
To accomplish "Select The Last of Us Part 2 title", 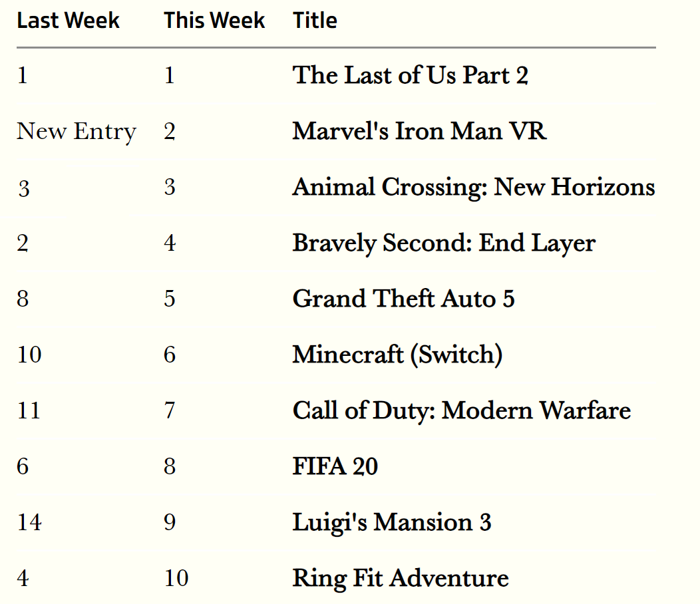I will tap(411, 75).
